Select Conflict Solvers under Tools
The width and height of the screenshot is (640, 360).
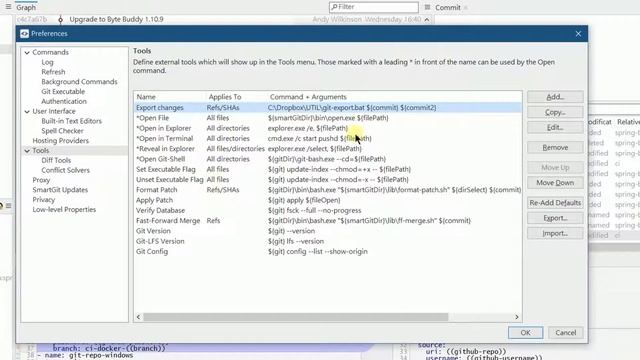coord(65,170)
